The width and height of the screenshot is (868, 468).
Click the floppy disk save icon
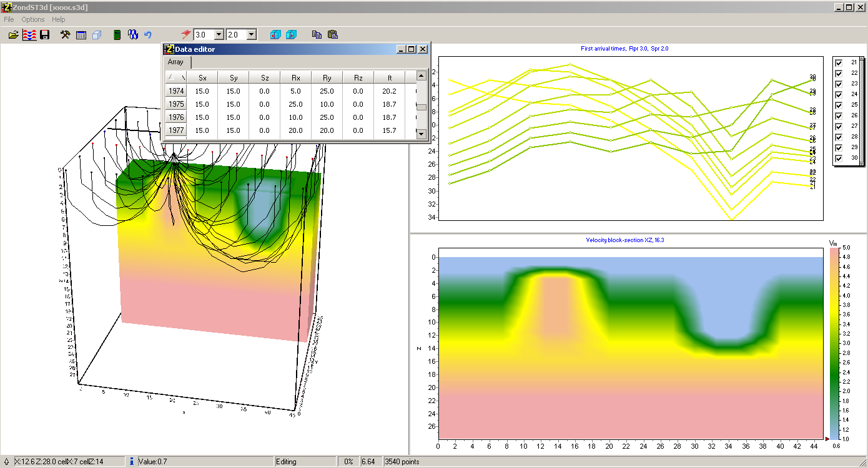tap(45, 35)
